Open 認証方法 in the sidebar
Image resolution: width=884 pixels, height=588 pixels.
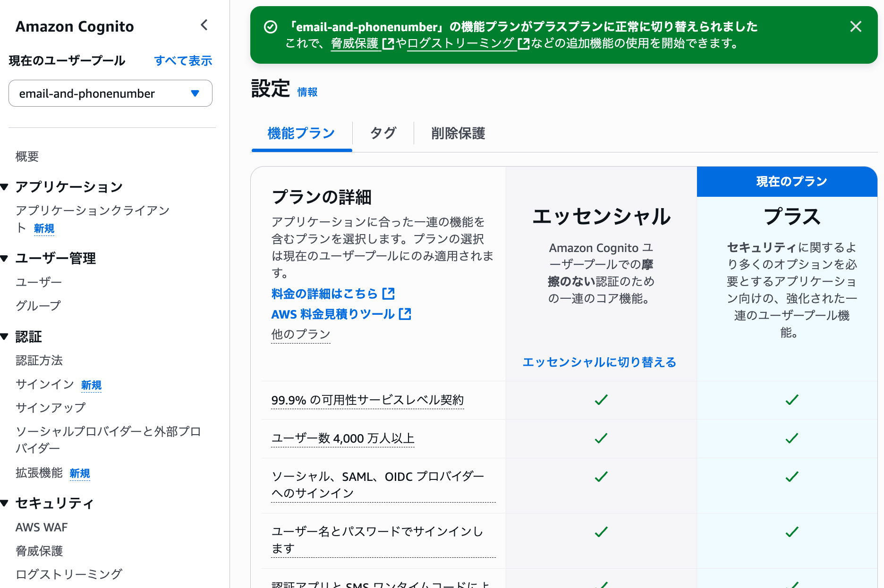[39, 361]
